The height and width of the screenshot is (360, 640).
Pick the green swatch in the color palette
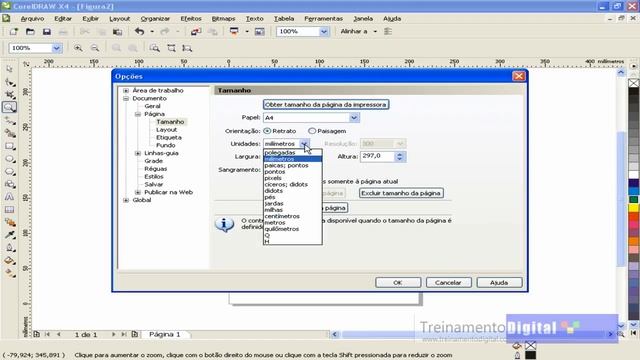pyautogui.click(x=633, y=200)
